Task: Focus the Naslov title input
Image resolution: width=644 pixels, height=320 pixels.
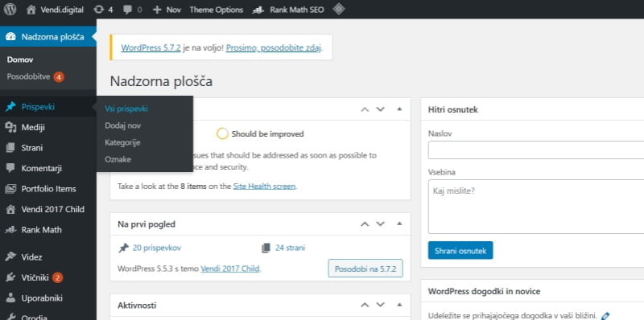Action: [x=536, y=150]
